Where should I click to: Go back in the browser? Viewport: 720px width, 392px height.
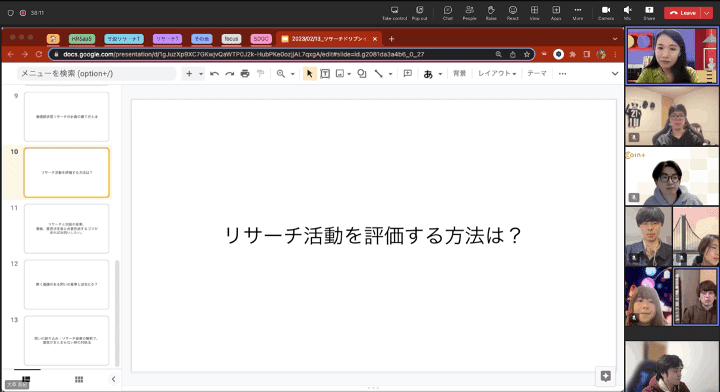click(x=11, y=54)
